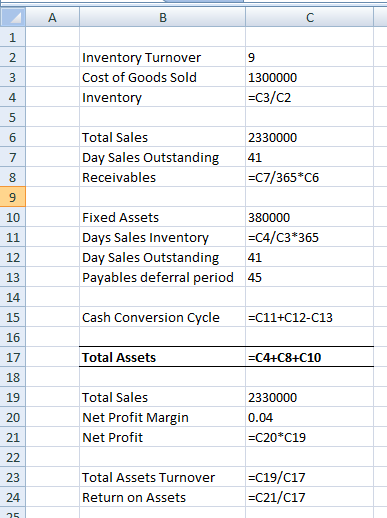Click value 41 in row 7
Viewport: 387px width, 518px height.
click(310, 157)
